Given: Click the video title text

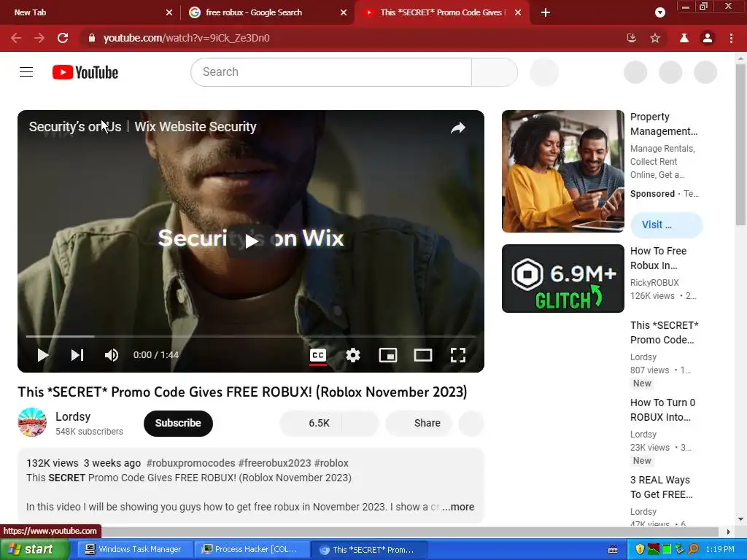Looking at the screenshot, I should (x=242, y=392).
